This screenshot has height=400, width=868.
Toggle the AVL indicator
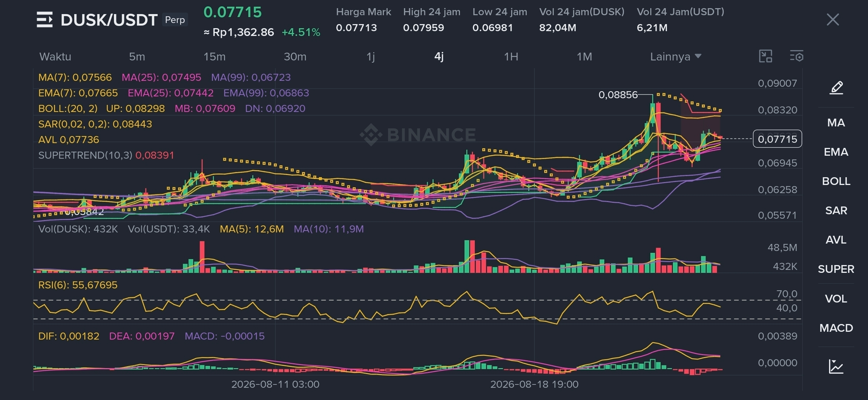click(x=836, y=240)
